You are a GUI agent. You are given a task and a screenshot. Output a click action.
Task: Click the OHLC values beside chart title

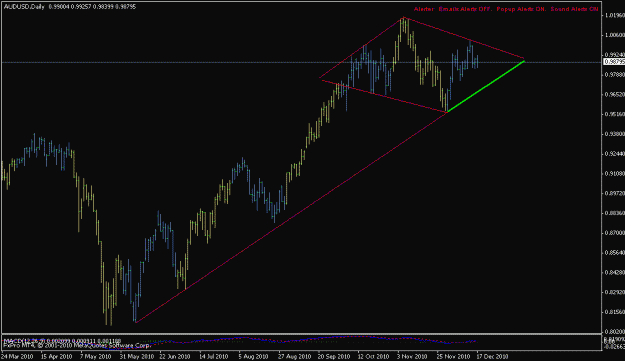point(92,7)
